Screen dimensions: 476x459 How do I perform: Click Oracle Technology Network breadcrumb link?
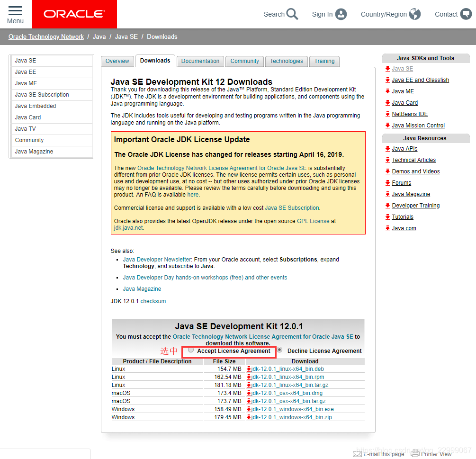click(46, 37)
